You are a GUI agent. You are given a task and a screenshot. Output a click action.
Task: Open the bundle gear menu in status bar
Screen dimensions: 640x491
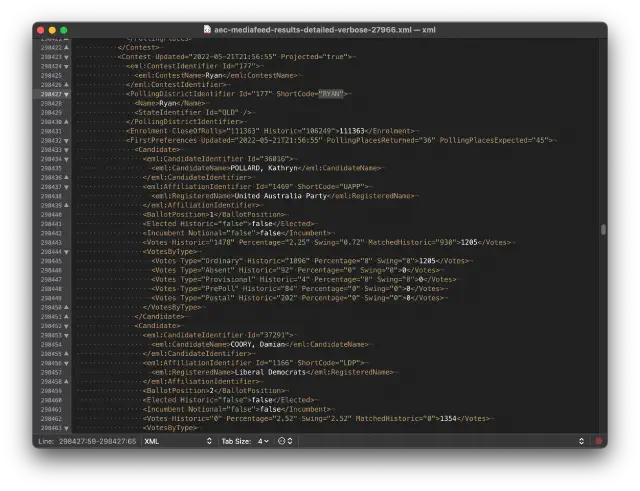285,440
